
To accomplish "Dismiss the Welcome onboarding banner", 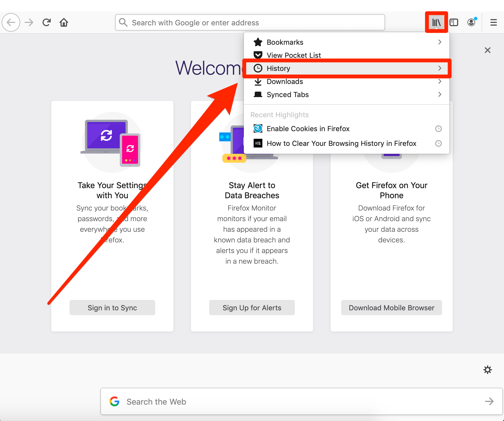I will (488, 50).
